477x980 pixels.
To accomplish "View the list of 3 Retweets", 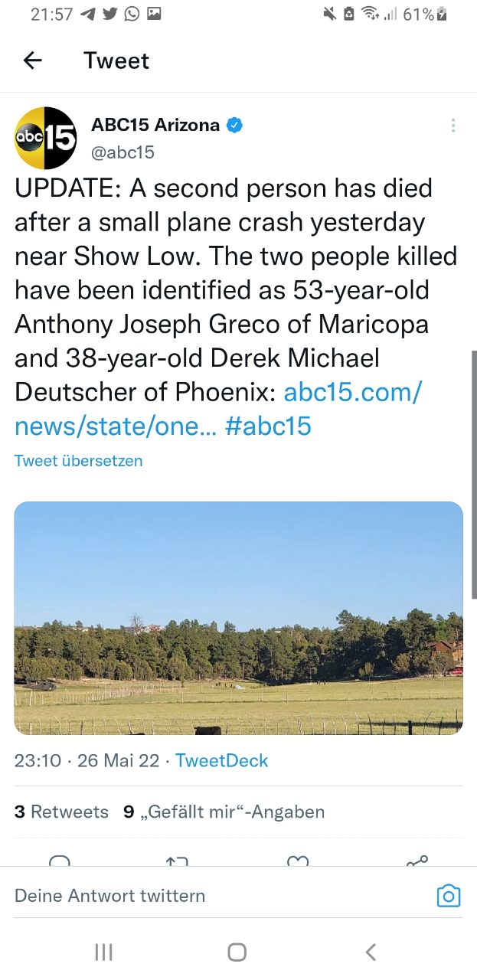I will [61, 812].
